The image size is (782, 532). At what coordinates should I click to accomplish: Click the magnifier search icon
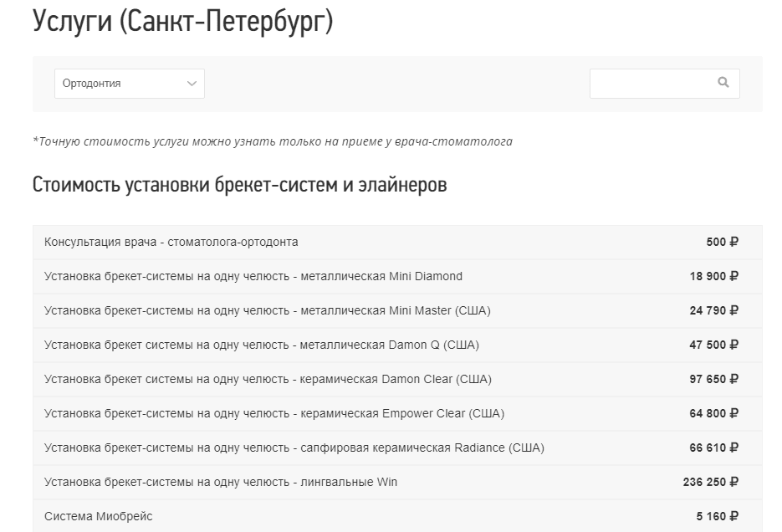[x=723, y=82]
